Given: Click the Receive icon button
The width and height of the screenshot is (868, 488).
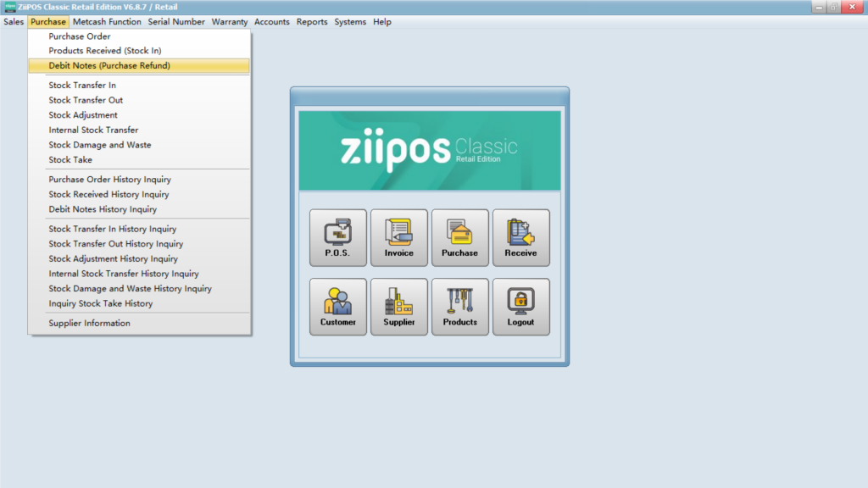Looking at the screenshot, I should coord(521,237).
